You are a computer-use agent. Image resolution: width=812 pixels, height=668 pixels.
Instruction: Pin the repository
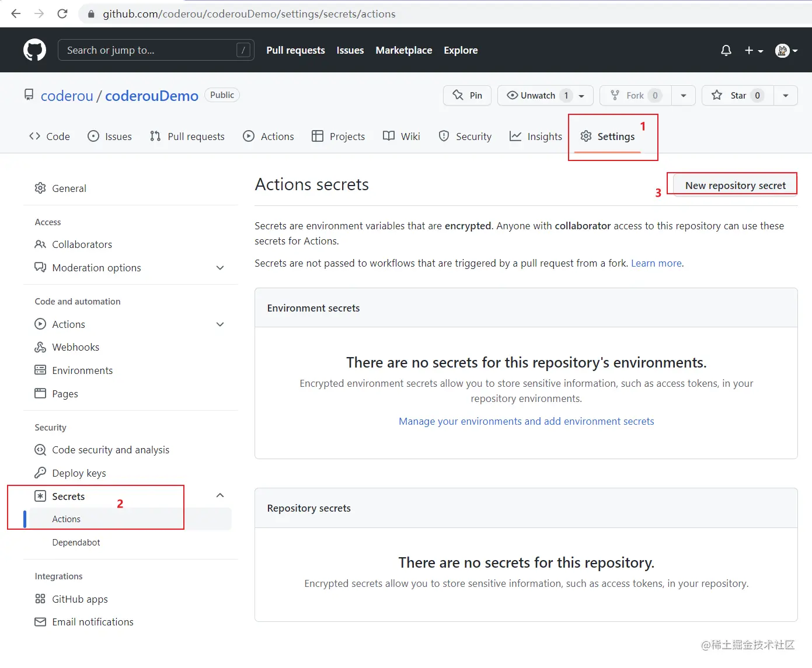tap(467, 95)
